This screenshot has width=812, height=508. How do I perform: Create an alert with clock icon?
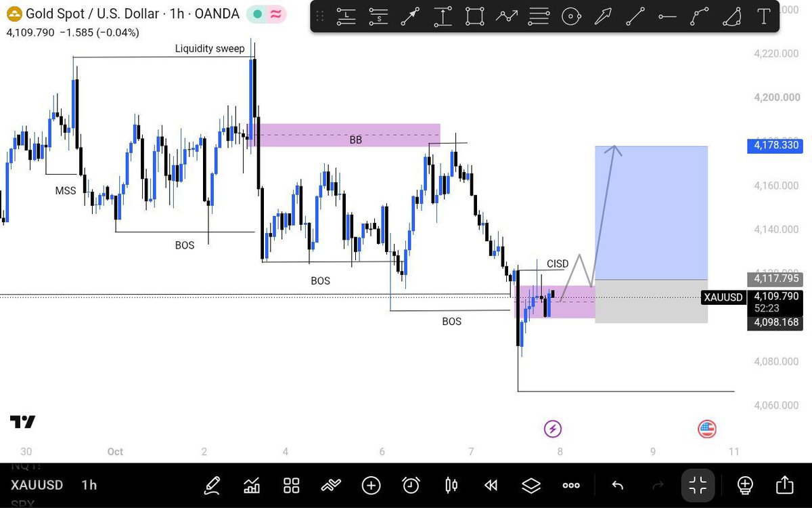[411, 485]
